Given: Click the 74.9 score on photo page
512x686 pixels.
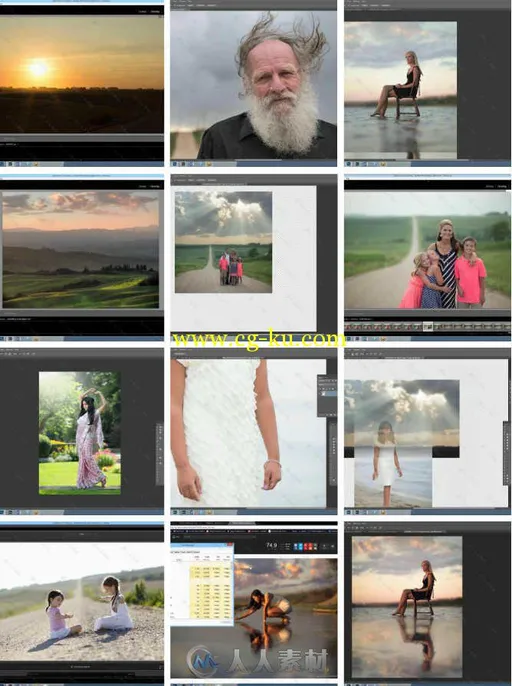Looking at the screenshot, I should click(271, 545).
